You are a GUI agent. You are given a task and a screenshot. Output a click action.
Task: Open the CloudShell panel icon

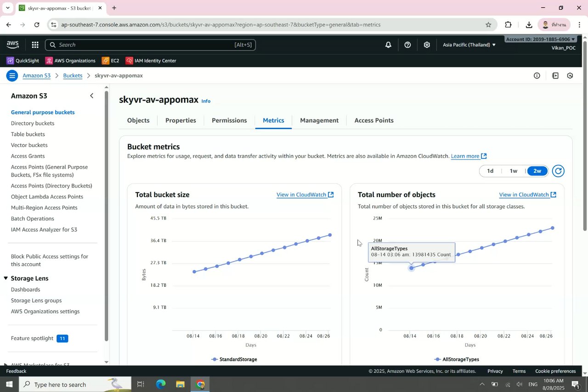555,76
